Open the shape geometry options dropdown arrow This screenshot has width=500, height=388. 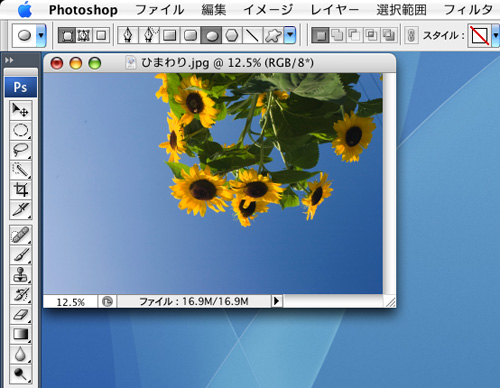tap(290, 35)
